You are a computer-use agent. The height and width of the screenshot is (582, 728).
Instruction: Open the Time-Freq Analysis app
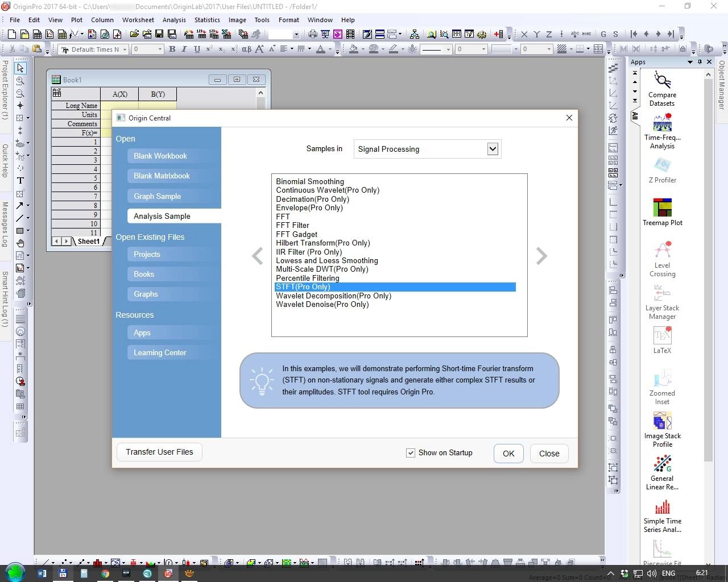pyautogui.click(x=662, y=131)
